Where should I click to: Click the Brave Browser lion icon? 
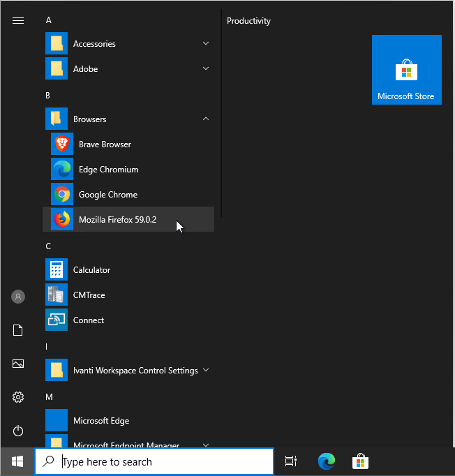pyautogui.click(x=62, y=144)
